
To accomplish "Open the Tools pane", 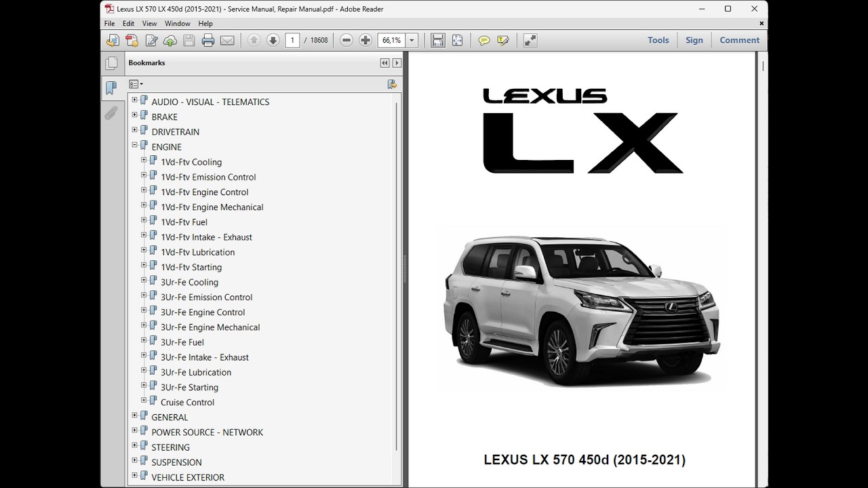I will click(x=658, y=41).
